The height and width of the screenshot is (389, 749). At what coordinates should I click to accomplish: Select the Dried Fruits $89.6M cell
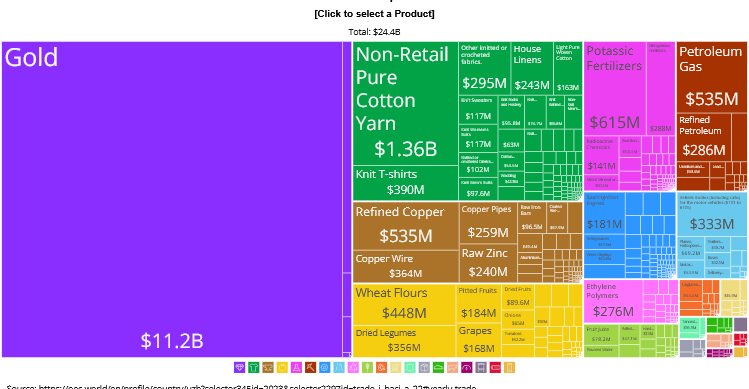coord(518,297)
